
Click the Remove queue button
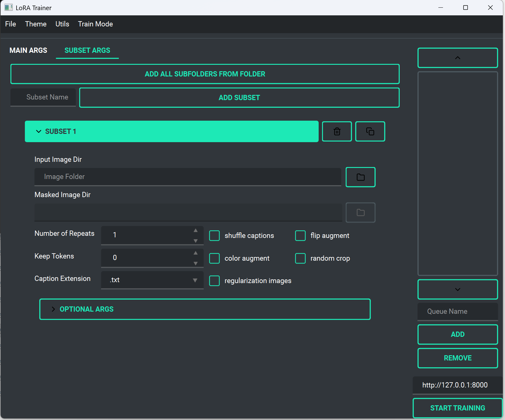[457, 358]
